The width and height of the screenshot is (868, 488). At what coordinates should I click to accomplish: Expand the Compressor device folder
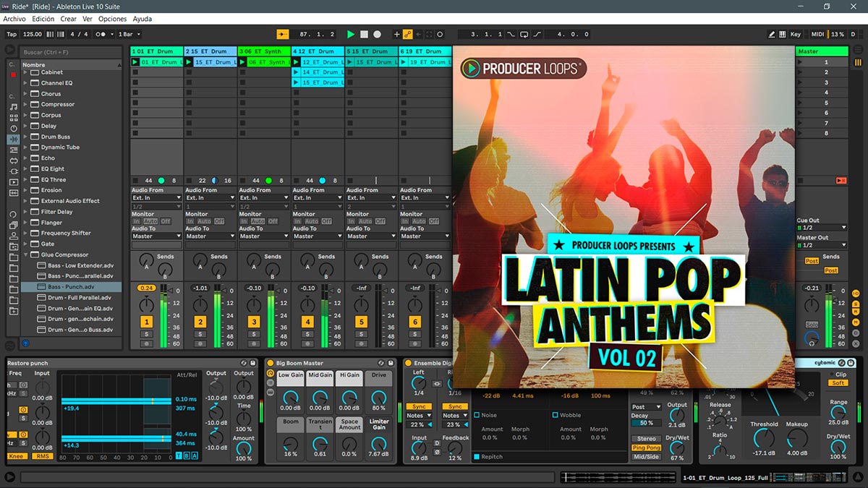point(26,104)
